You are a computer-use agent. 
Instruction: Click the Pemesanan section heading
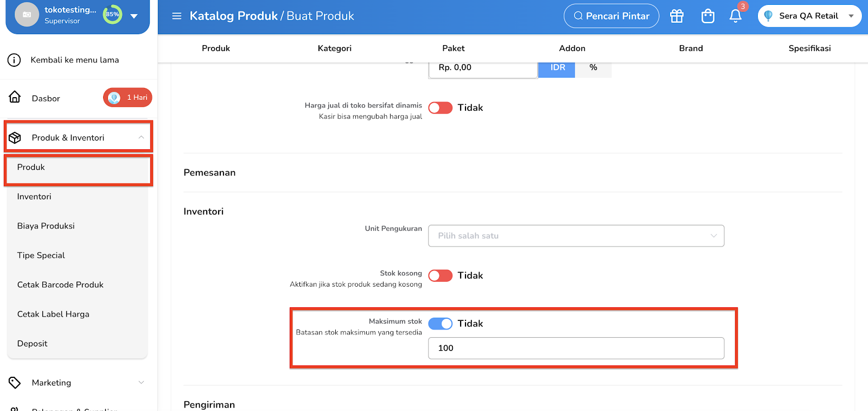point(209,173)
